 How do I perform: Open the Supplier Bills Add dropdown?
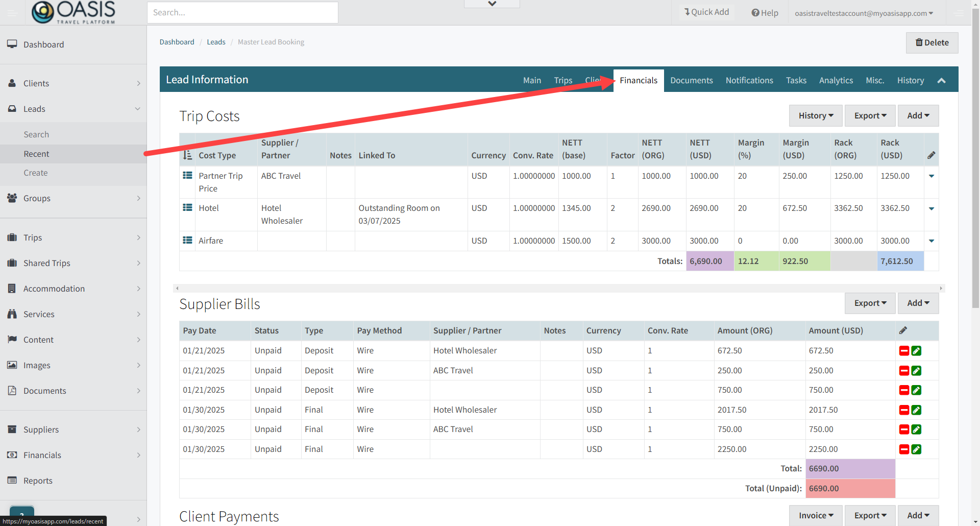click(x=918, y=303)
